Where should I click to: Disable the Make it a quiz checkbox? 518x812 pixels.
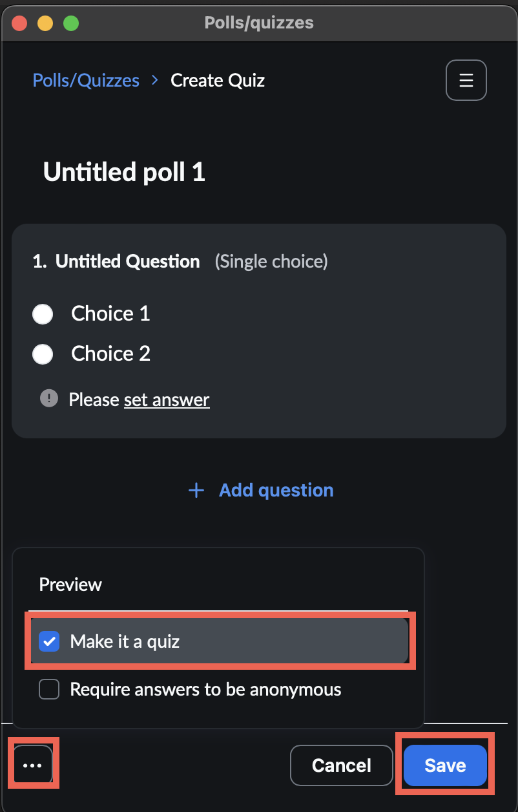48,641
